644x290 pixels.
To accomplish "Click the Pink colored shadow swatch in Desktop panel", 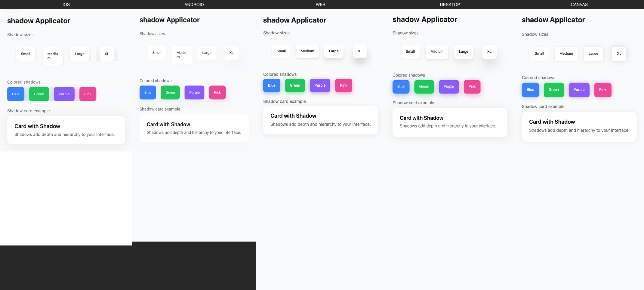I will 472,87.
